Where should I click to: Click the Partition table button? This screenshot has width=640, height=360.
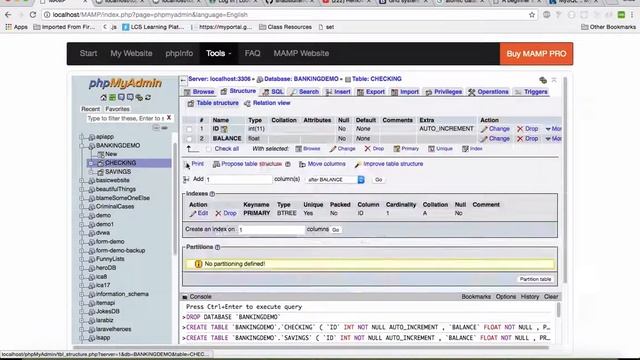535,279
